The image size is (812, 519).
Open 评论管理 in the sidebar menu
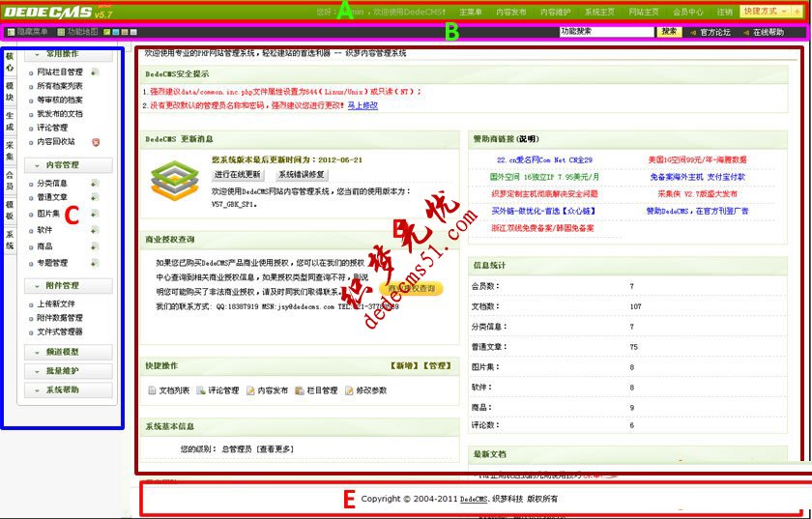52,128
